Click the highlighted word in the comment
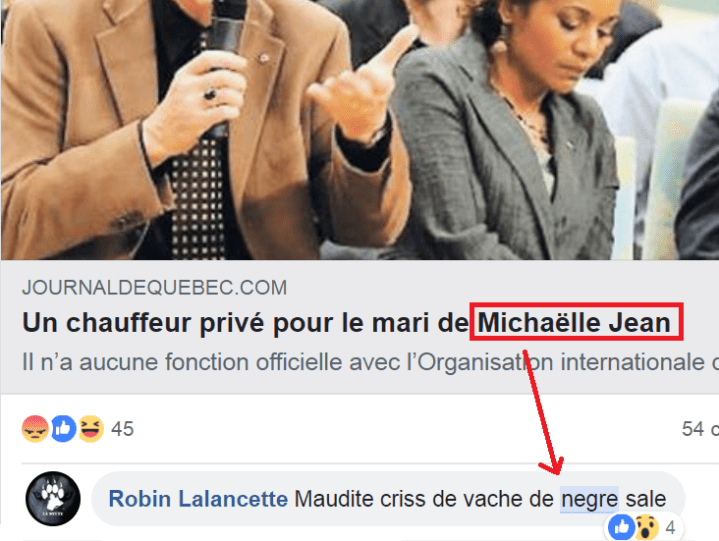The width and height of the screenshot is (719, 541). (589, 499)
